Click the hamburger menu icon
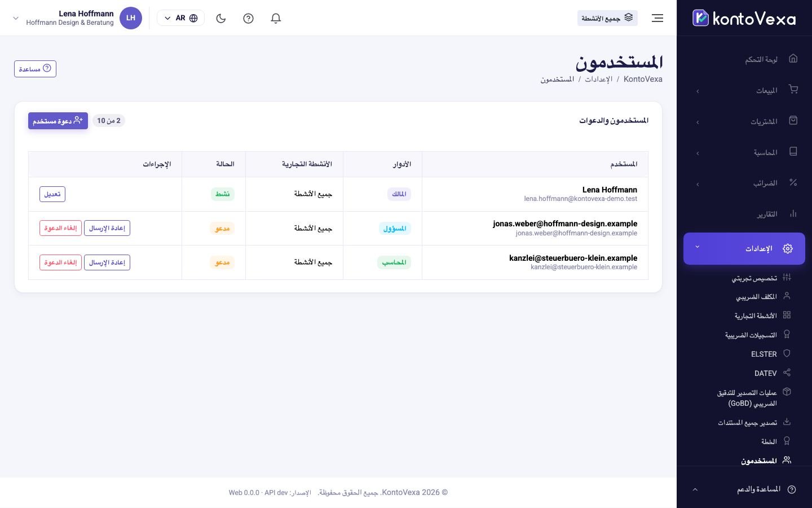Viewport: 812px width, 508px height. (657, 18)
